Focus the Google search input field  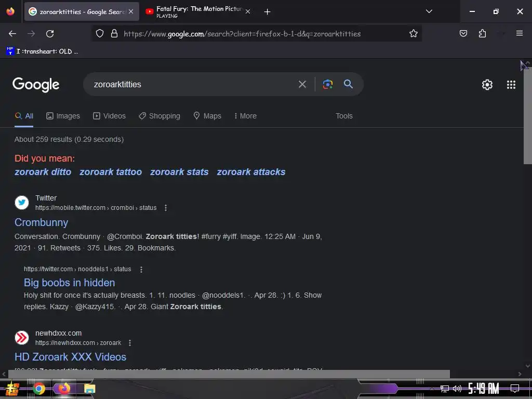[193, 85]
